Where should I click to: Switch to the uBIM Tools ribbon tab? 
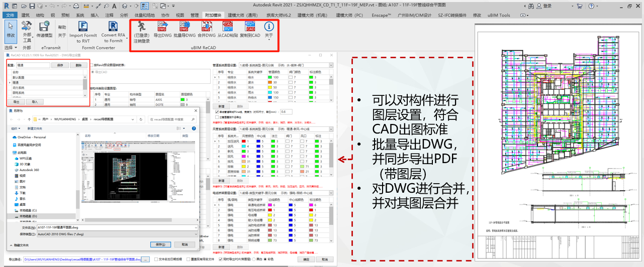coord(498,15)
